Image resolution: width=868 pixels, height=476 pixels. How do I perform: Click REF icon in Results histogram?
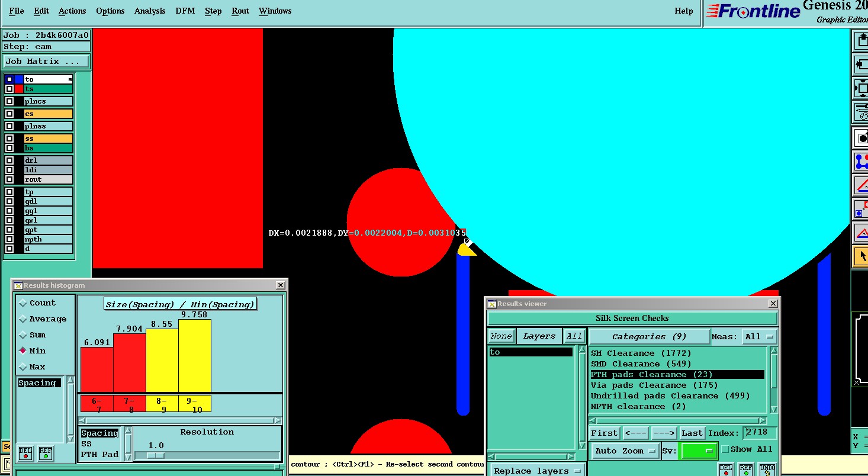click(46, 453)
